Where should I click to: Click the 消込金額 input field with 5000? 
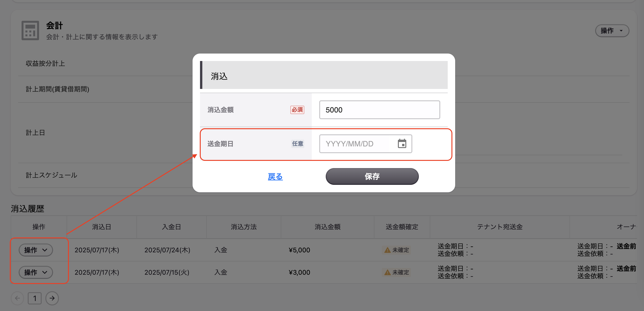(x=380, y=110)
